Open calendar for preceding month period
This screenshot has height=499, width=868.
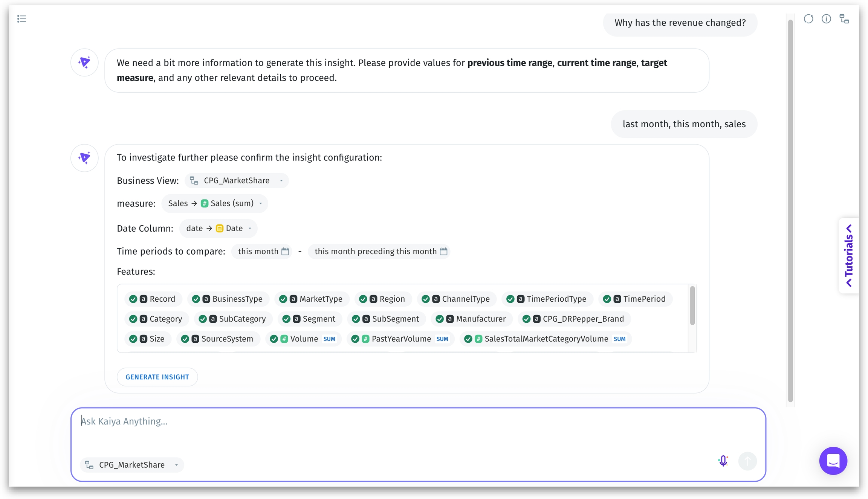(444, 251)
